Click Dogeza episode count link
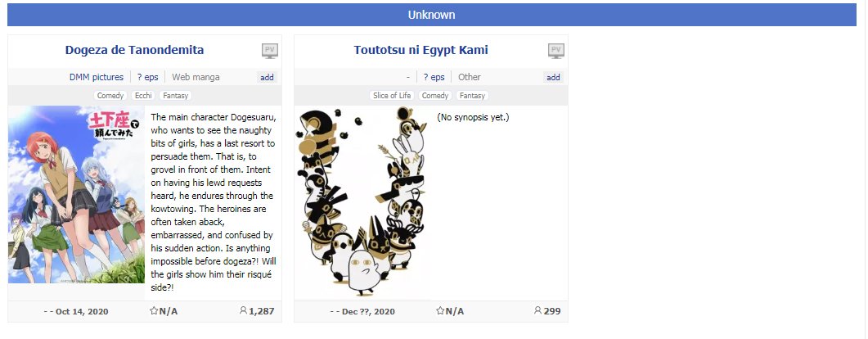This screenshot has width=868, height=339. point(147,77)
